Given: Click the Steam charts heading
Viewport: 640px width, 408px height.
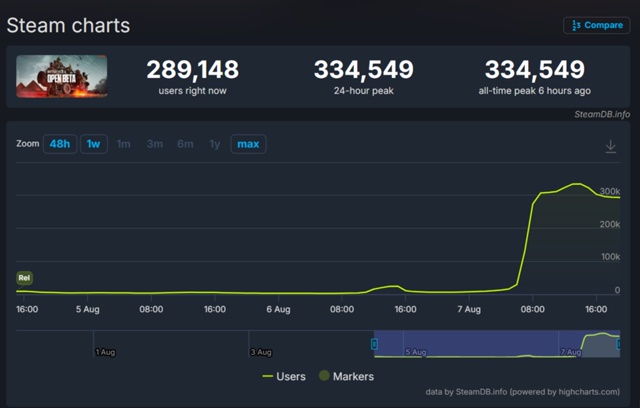Looking at the screenshot, I should tap(68, 25).
